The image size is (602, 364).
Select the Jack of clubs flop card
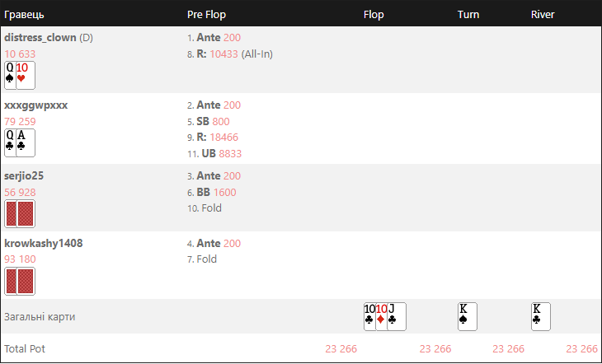(x=397, y=317)
